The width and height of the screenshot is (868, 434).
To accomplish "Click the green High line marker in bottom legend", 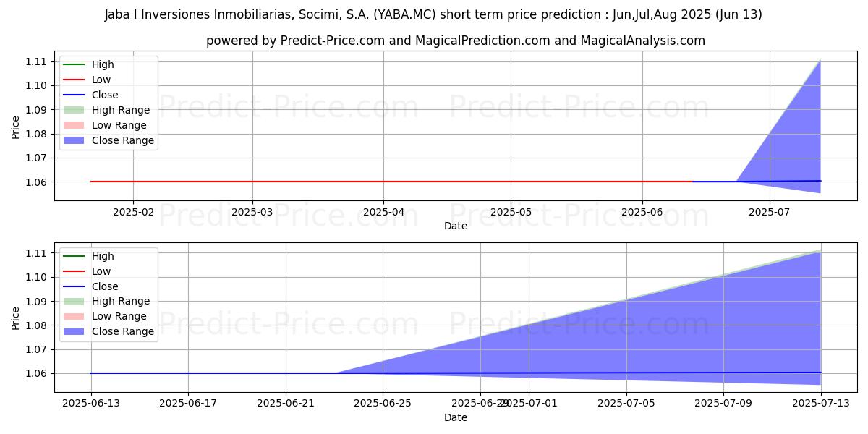I will click(74, 256).
